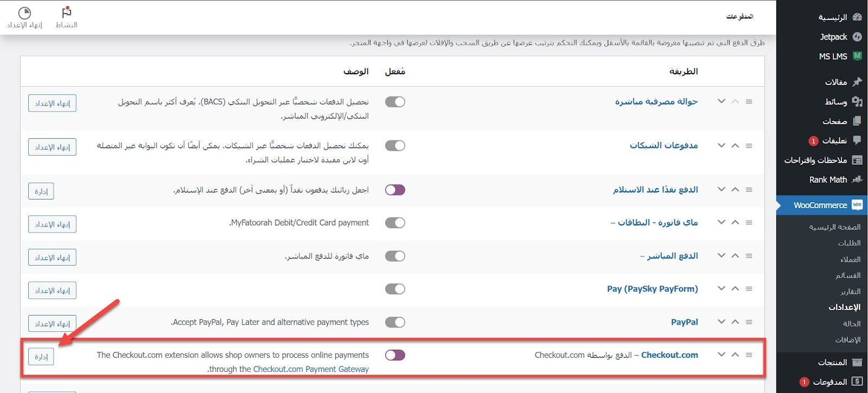Click the dashboard gauge icon beside الرئيسية
868x393 pixels.
tap(857, 17)
